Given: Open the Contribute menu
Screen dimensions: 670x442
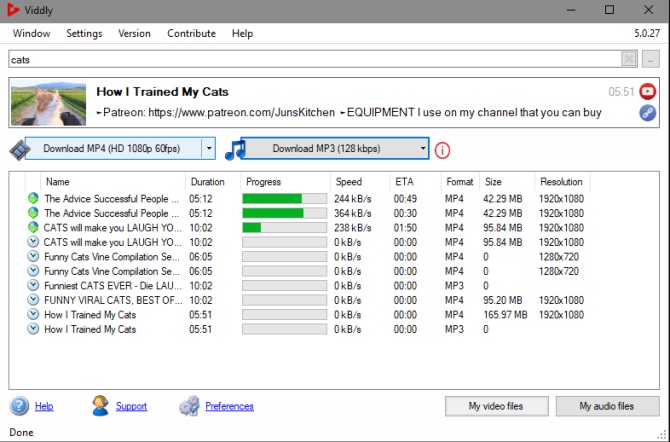Looking at the screenshot, I should (191, 33).
